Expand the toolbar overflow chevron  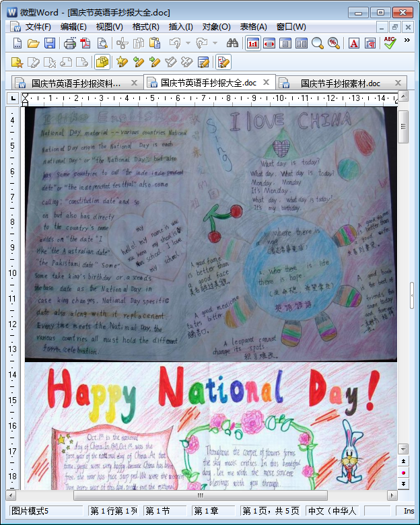[x=407, y=40]
